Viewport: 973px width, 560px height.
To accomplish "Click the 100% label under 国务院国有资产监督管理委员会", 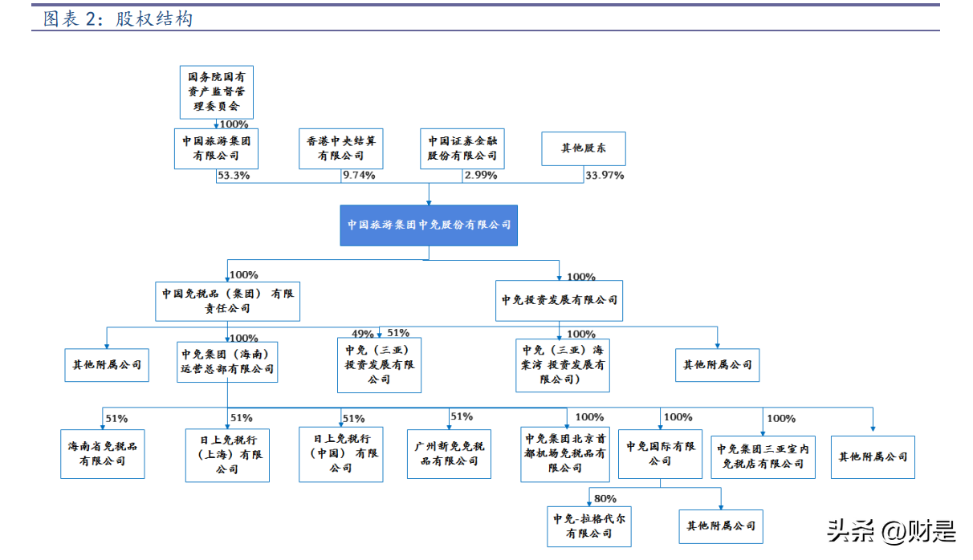I will [x=234, y=124].
